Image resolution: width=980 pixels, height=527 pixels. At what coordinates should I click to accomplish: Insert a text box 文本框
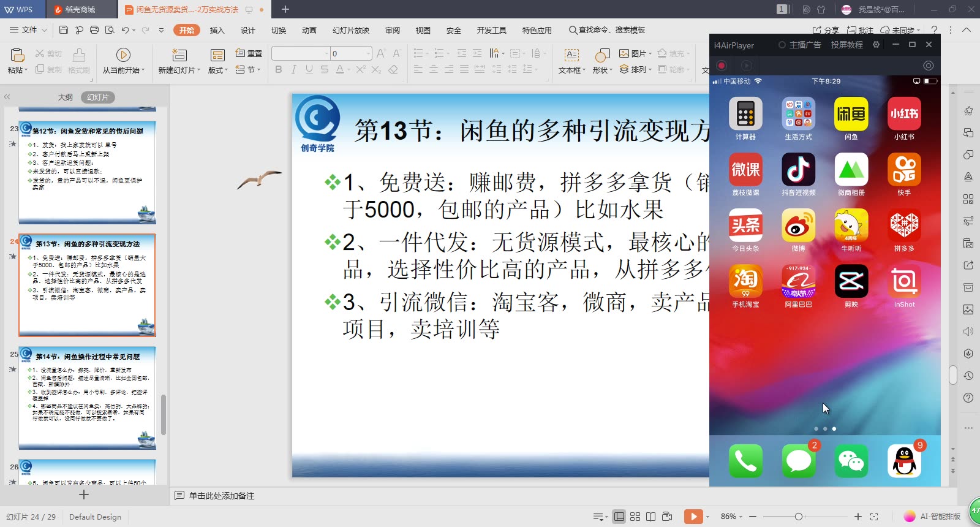pyautogui.click(x=571, y=61)
